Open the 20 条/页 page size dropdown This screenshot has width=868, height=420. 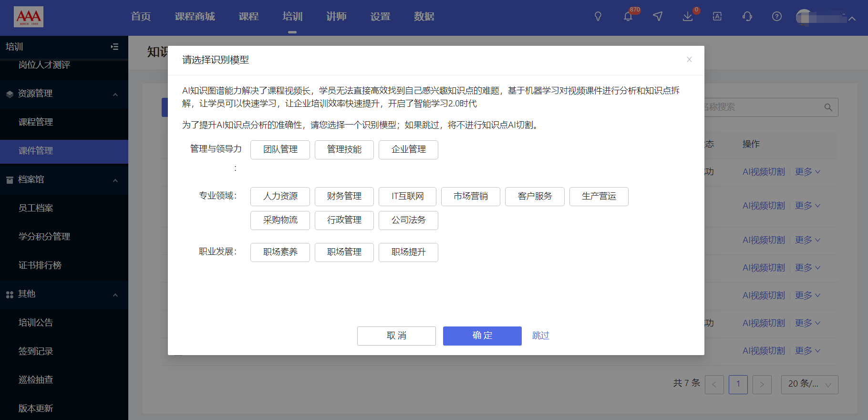(x=809, y=384)
